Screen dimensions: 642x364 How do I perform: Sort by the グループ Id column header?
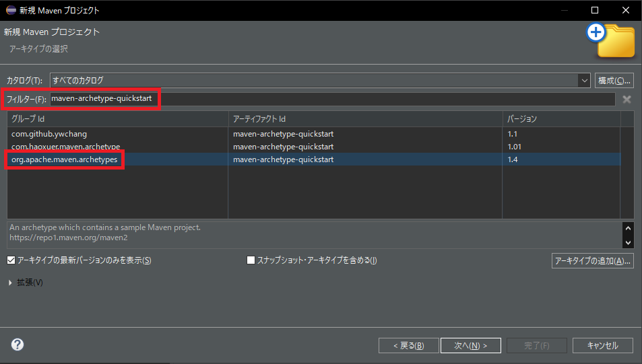pos(117,119)
